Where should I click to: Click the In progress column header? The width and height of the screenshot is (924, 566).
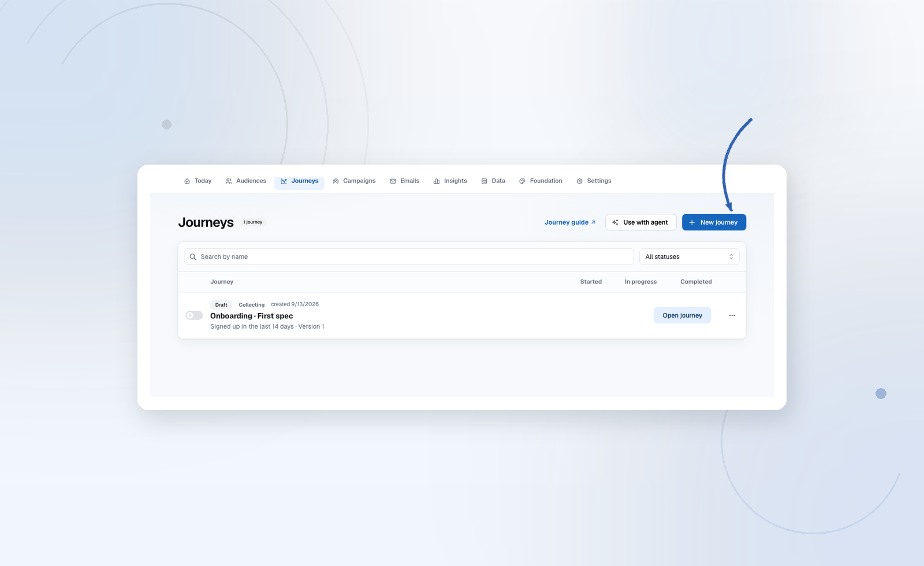coord(640,282)
